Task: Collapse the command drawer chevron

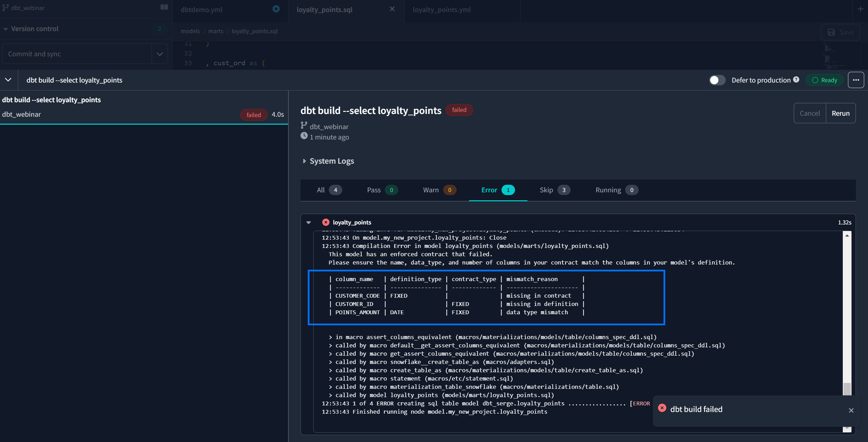Action: (8, 80)
